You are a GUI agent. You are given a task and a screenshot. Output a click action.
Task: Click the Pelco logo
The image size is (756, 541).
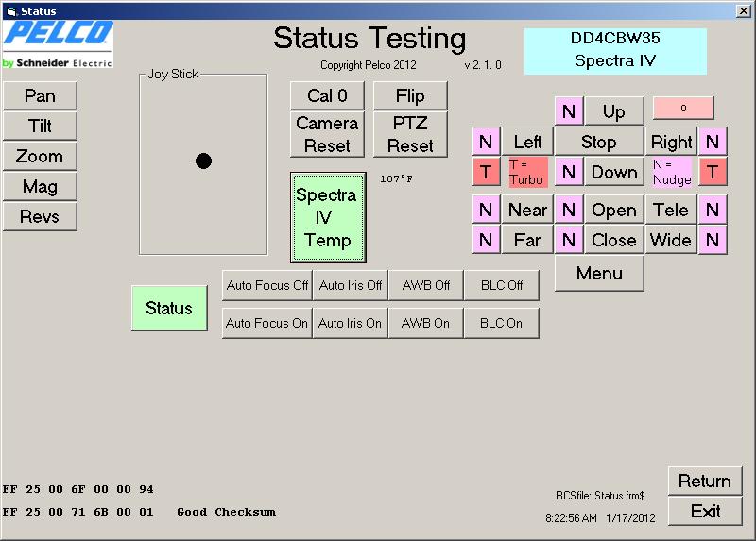pos(58,43)
